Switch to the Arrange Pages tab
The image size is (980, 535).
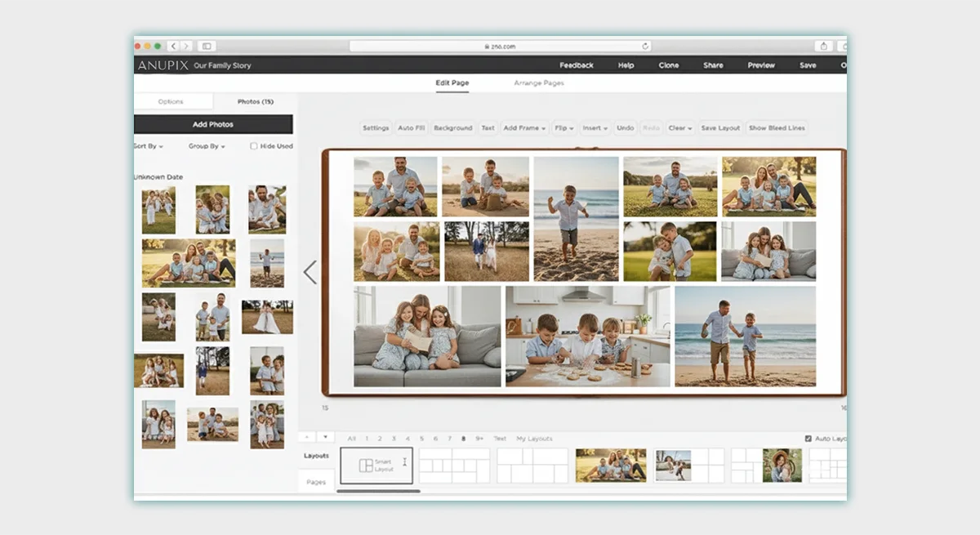[538, 83]
